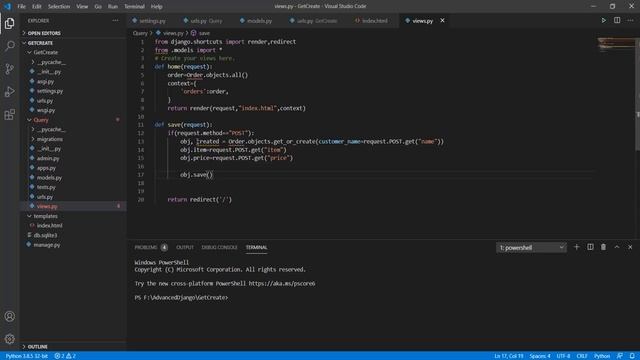The height and width of the screenshot is (360, 640).
Task: Expand the Open Editors section
Action: [x=44, y=33]
